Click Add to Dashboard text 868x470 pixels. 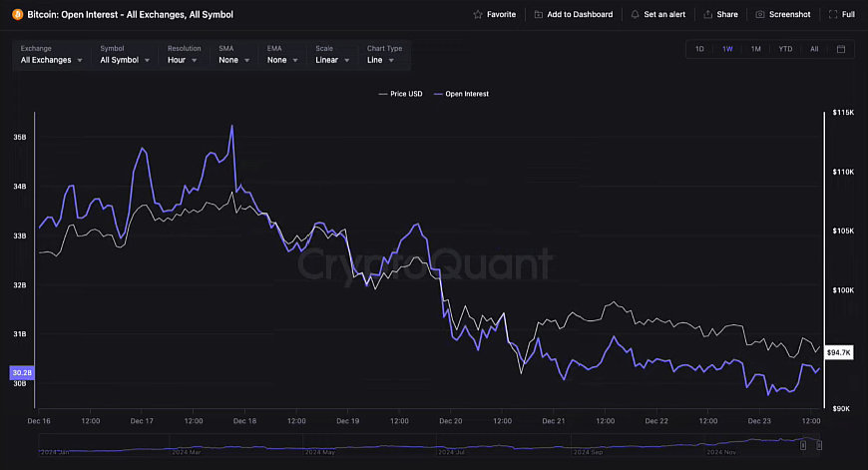point(580,14)
